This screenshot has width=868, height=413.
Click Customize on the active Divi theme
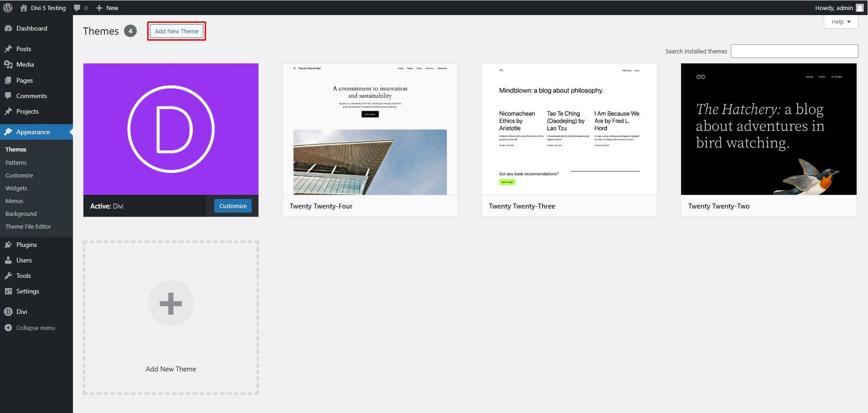[x=233, y=206]
